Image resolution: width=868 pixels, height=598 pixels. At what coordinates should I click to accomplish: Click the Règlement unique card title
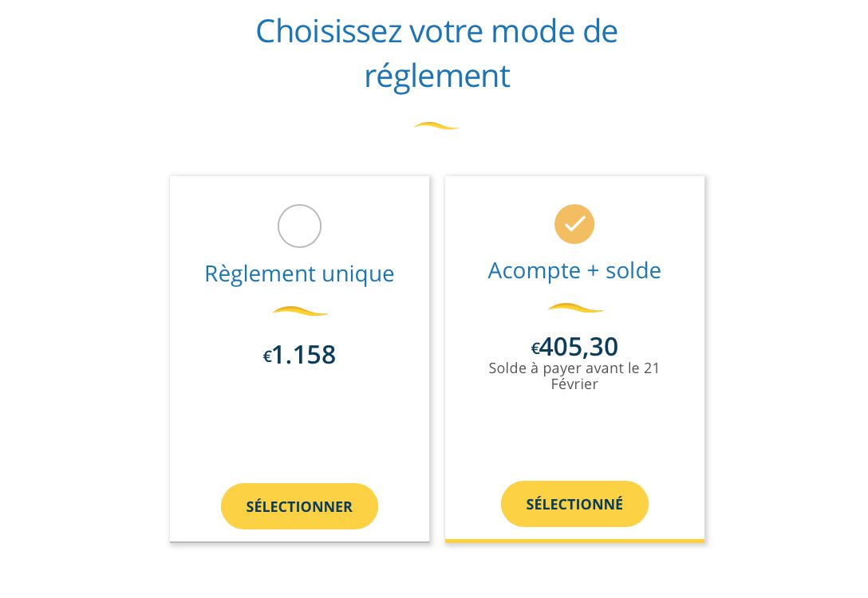point(299,273)
